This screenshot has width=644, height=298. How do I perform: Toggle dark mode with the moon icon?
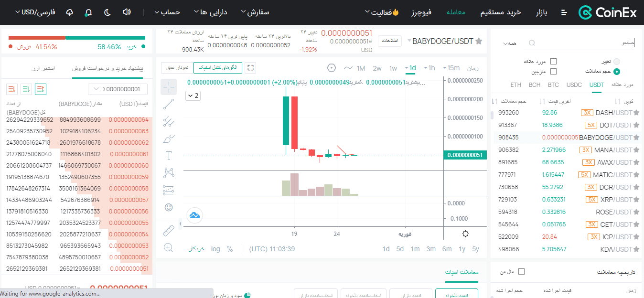[107, 12]
